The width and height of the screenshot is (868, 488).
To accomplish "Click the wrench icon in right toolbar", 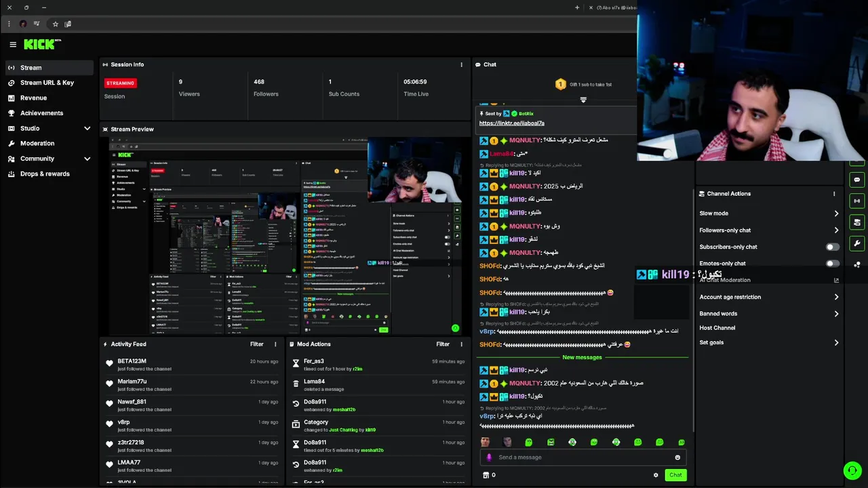I will tap(857, 243).
